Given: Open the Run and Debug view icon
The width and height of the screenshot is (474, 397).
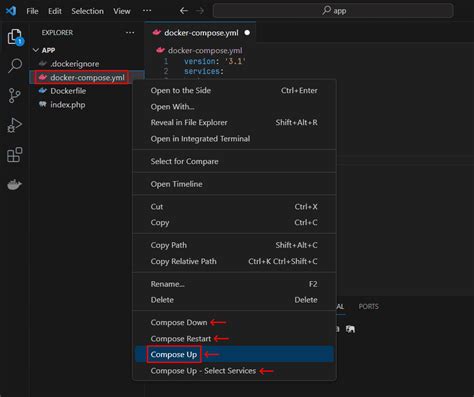Looking at the screenshot, I should click(x=14, y=125).
